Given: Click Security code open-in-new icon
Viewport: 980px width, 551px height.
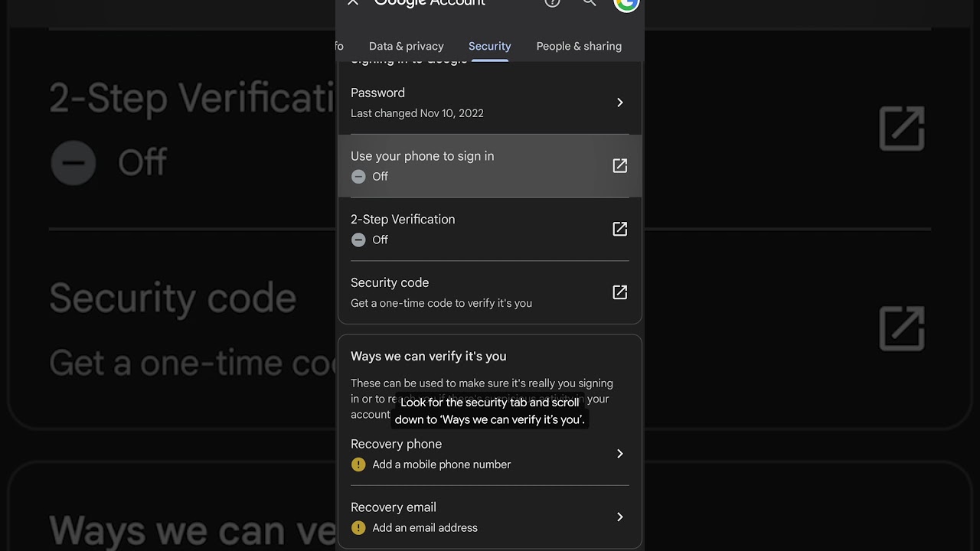Looking at the screenshot, I should click(x=619, y=292).
